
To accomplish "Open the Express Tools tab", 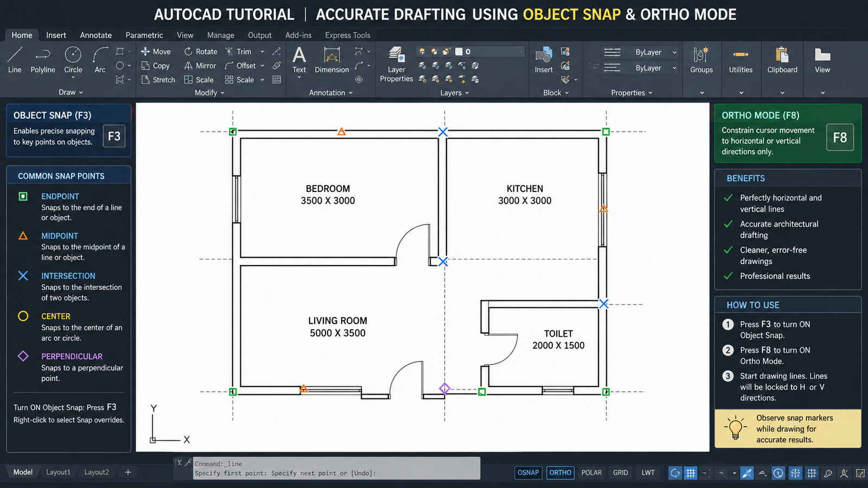I will [x=348, y=35].
